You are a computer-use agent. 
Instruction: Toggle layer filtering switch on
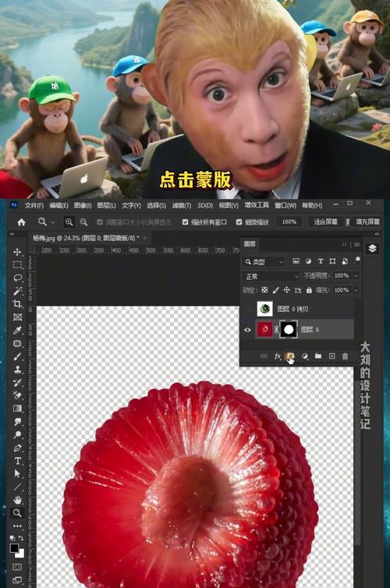(x=358, y=260)
